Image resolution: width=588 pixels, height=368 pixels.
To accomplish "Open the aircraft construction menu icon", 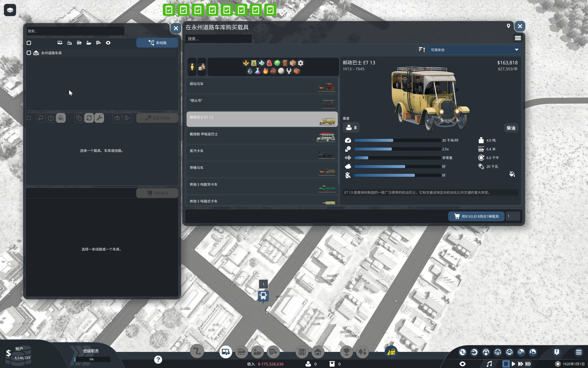I will pyautogui.click(x=273, y=352).
